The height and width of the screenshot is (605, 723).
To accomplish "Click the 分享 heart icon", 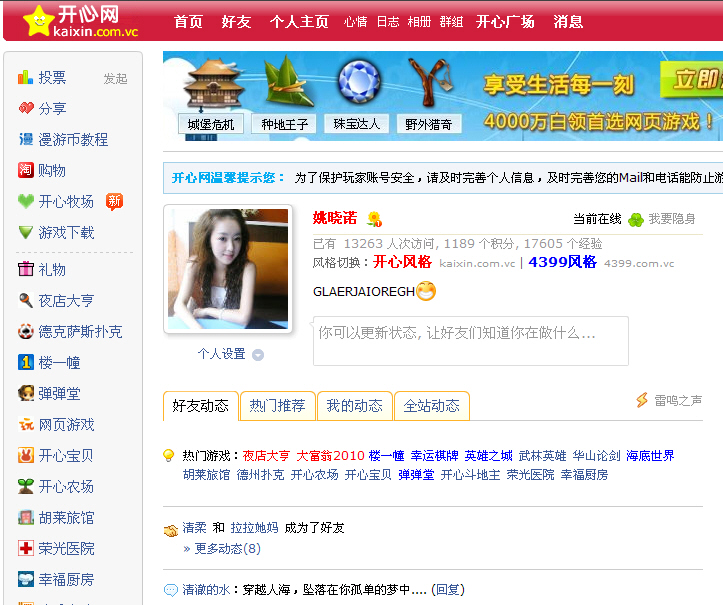I will point(26,108).
